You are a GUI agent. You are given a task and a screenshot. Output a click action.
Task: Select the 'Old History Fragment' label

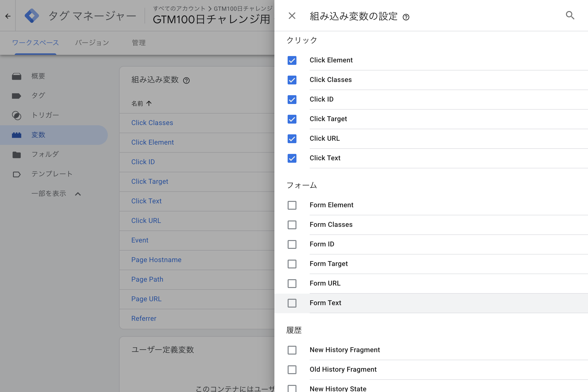343,369
